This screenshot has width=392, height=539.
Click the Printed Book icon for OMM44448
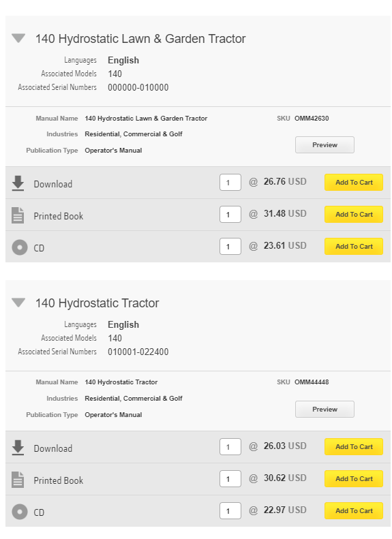pyautogui.click(x=18, y=480)
